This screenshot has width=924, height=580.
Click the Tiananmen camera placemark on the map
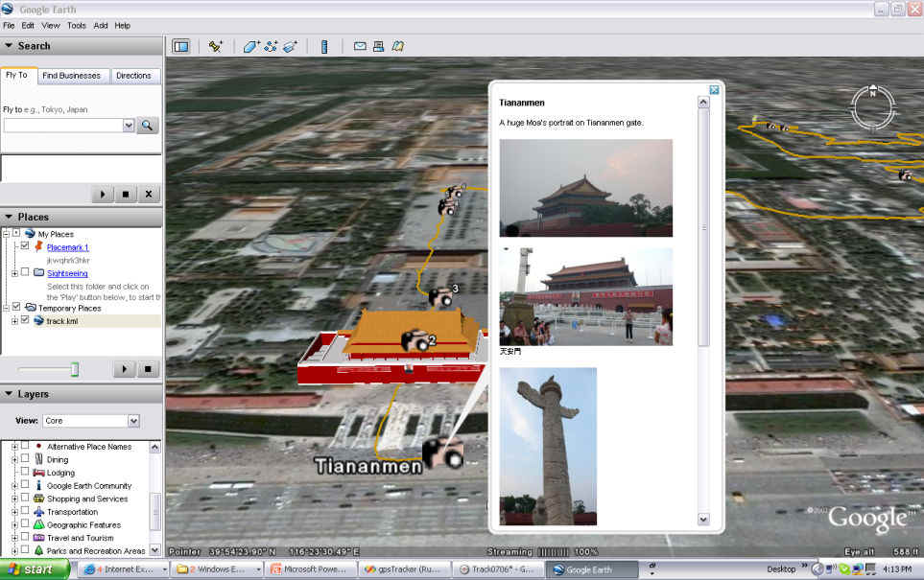443,453
